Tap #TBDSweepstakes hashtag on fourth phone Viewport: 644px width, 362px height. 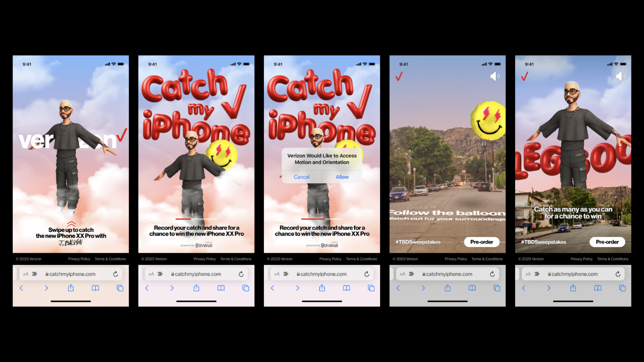(418, 242)
